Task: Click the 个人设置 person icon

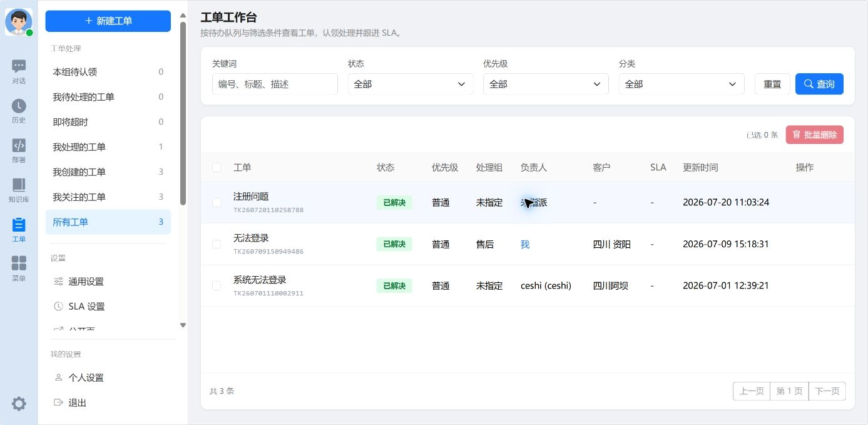Action: click(x=58, y=378)
